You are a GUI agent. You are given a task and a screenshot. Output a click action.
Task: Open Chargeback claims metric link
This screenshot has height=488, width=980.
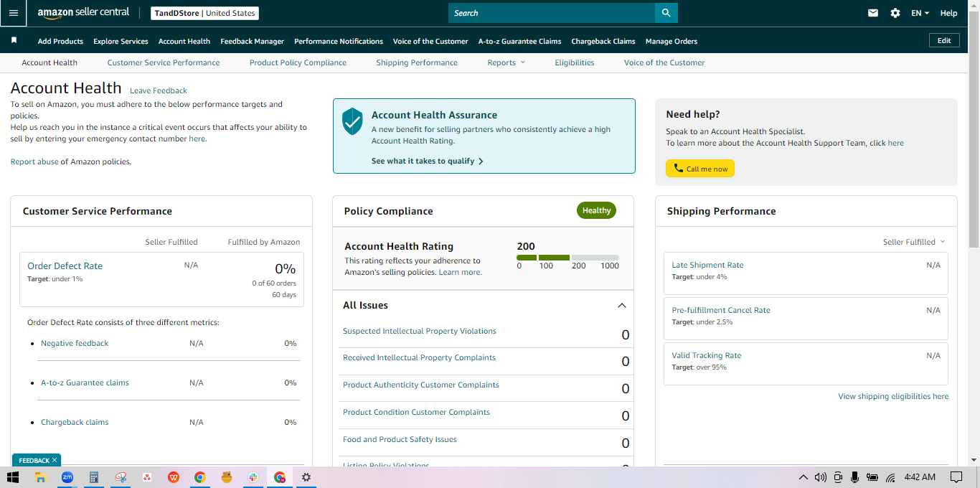75,422
